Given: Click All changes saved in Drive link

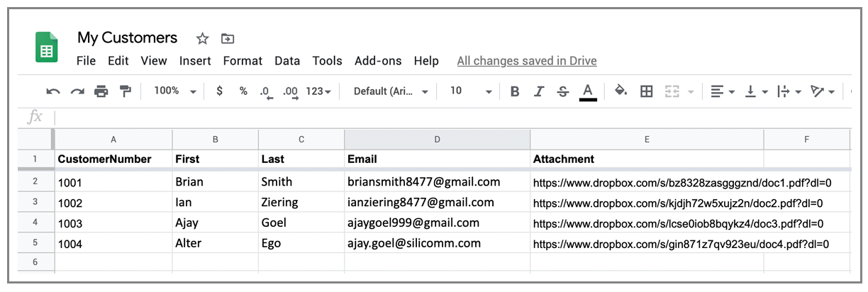Looking at the screenshot, I should click(527, 61).
